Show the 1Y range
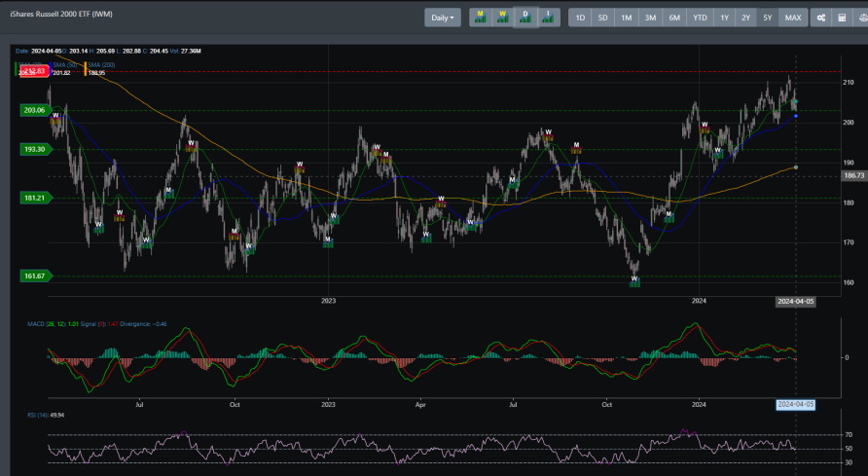 pos(725,18)
